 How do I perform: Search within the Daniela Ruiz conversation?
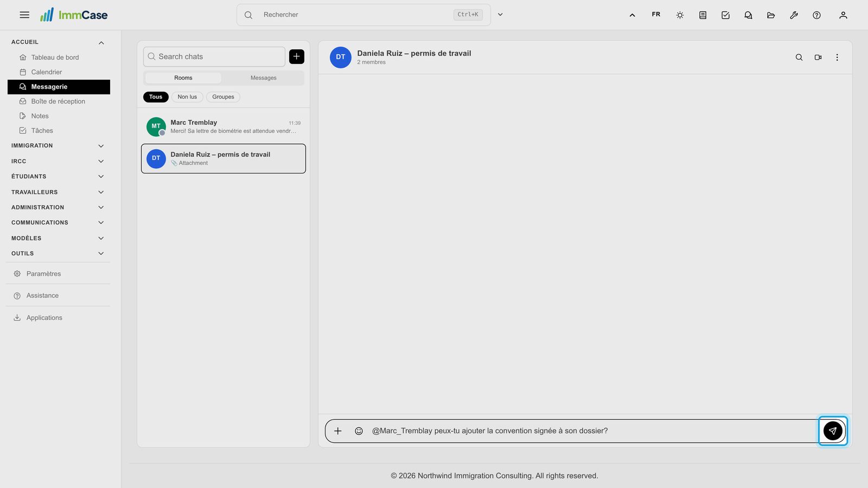click(799, 57)
